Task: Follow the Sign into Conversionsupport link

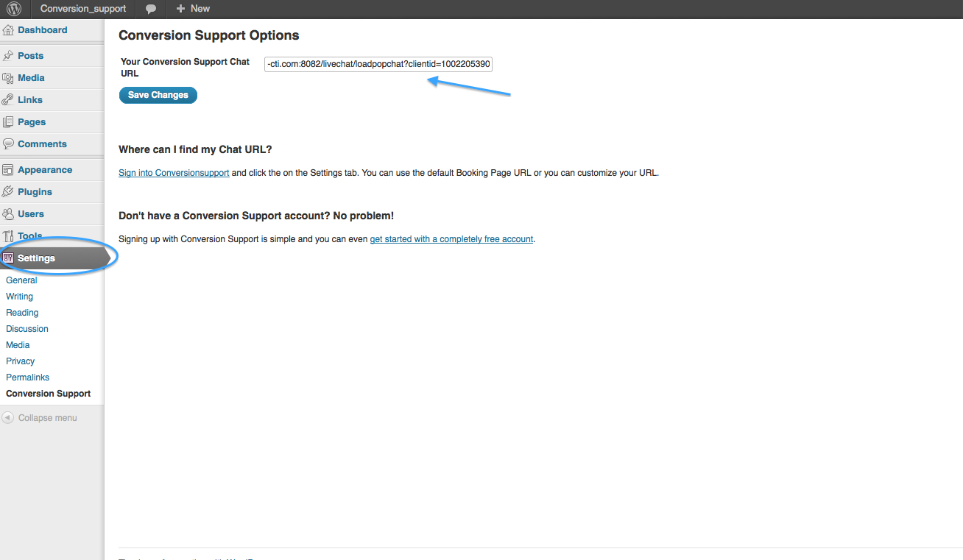Action: click(x=174, y=173)
